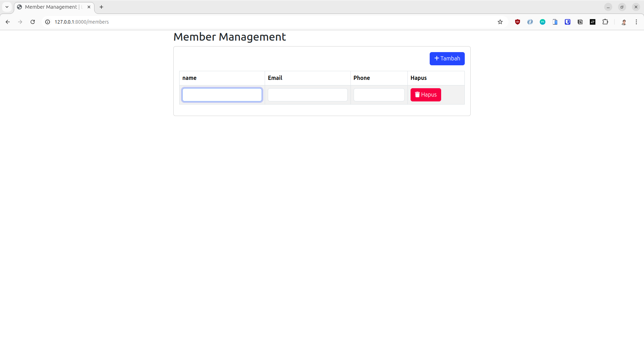
Task: Open the Extensions puzzle-piece menu
Action: (605, 22)
